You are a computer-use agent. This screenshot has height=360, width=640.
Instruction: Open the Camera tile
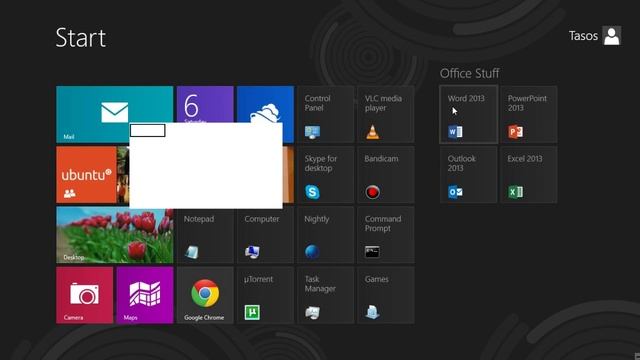pos(84,295)
